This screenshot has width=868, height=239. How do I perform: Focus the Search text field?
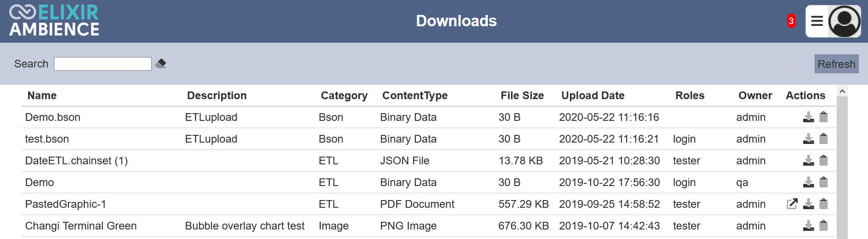coord(103,64)
